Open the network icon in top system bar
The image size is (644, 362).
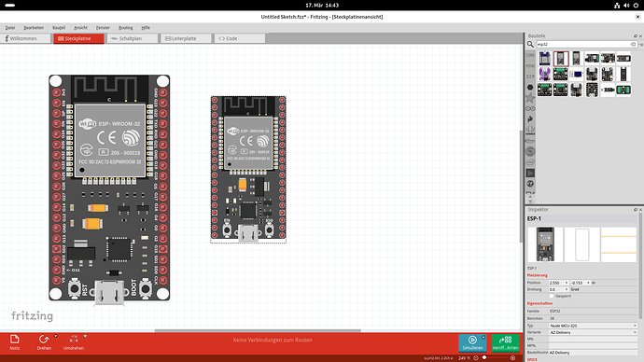pos(617,6)
